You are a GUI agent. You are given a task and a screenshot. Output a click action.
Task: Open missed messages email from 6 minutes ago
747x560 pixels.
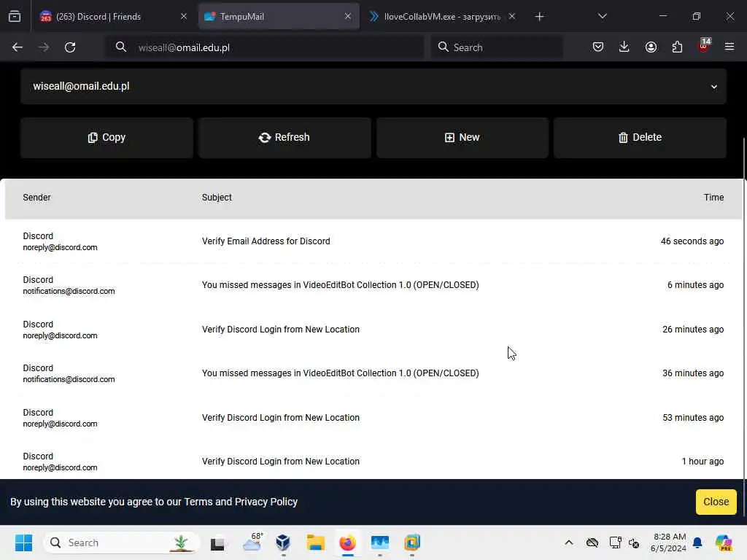coord(373,285)
